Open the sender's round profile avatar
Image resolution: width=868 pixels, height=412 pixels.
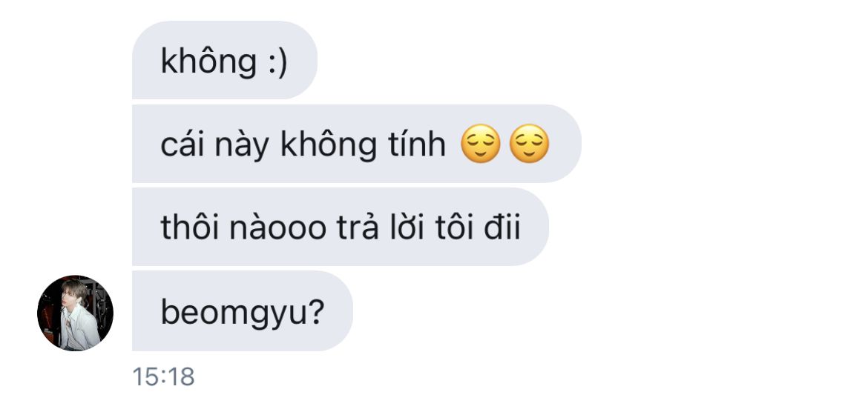(x=75, y=313)
